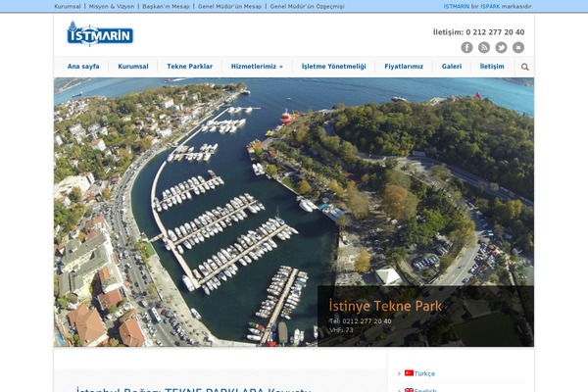Open the Kurumsal navigation item
Screen dimensions: 588x392
coord(133,67)
